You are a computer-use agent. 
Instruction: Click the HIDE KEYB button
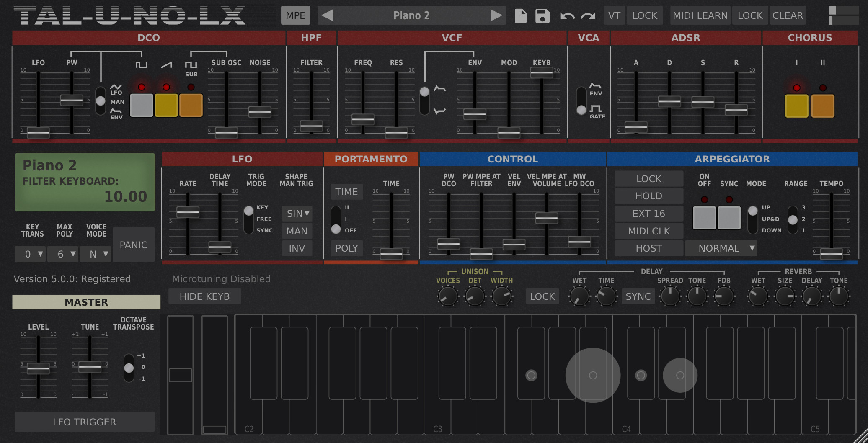click(x=204, y=296)
